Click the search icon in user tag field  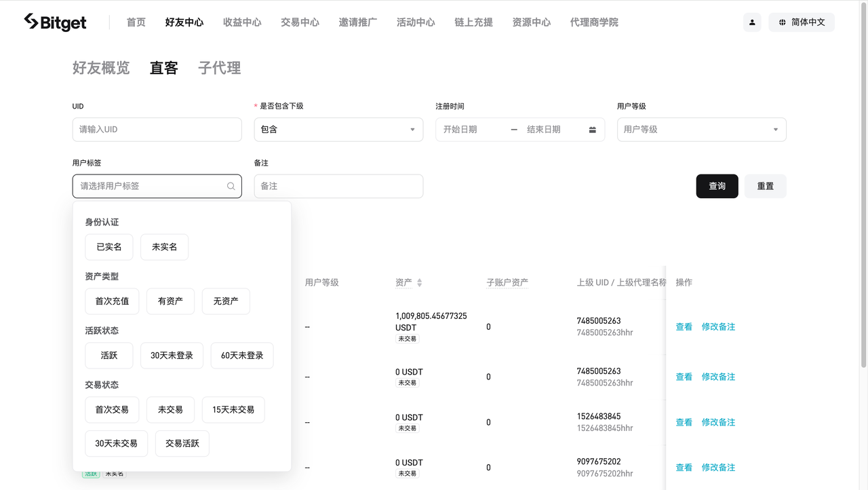pyautogui.click(x=231, y=186)
